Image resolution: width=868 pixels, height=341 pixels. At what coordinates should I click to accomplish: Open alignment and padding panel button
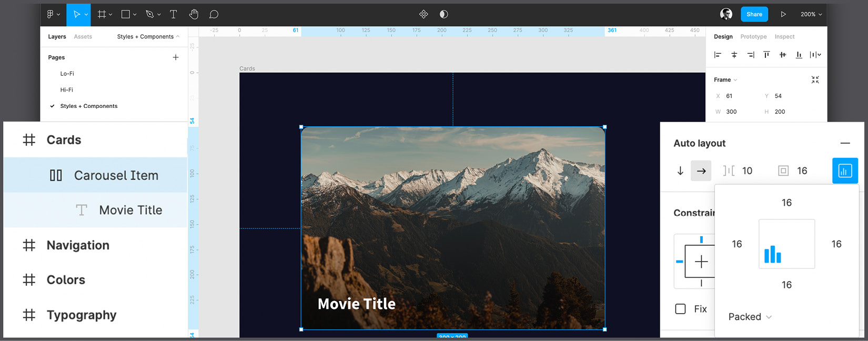[845, 170]
